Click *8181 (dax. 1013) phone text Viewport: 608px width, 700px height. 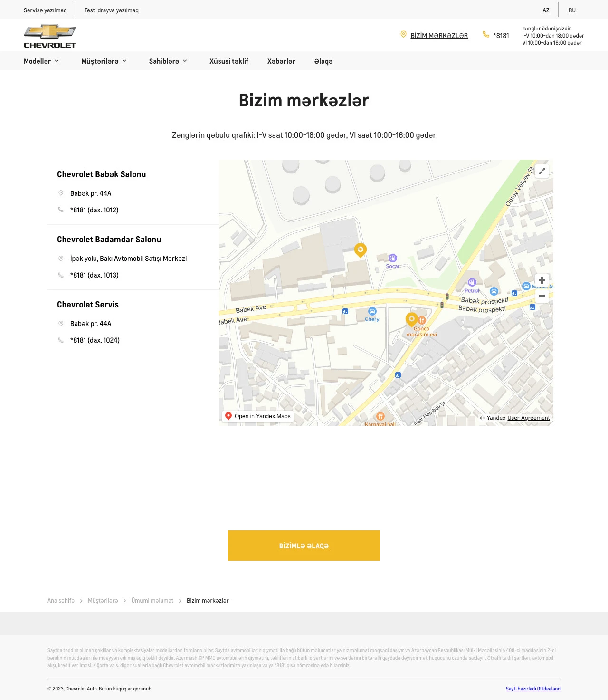[95, 275]
